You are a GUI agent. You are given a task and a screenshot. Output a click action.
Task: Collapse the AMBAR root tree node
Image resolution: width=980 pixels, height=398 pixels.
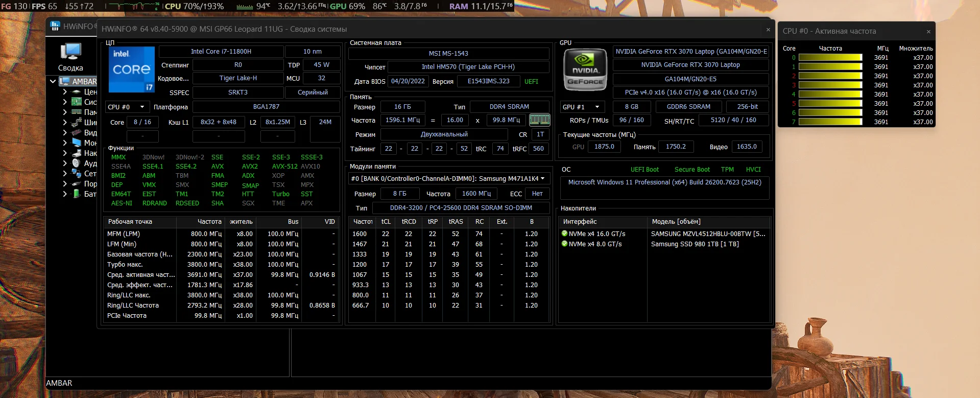coord(53,81)
